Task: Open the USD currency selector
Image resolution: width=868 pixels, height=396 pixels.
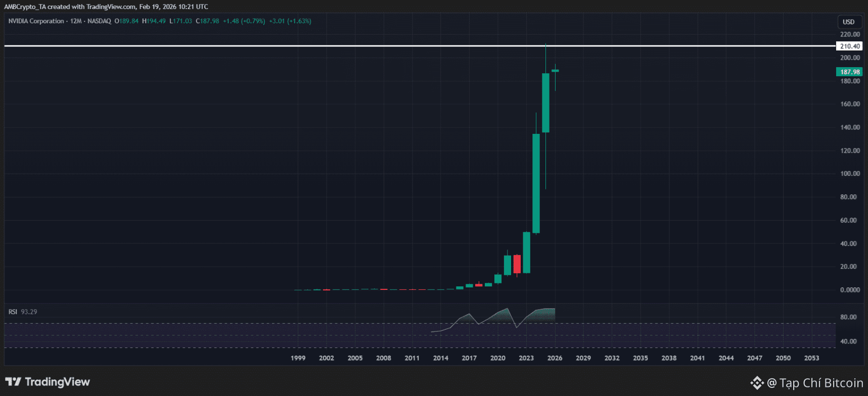Action: 849,22
